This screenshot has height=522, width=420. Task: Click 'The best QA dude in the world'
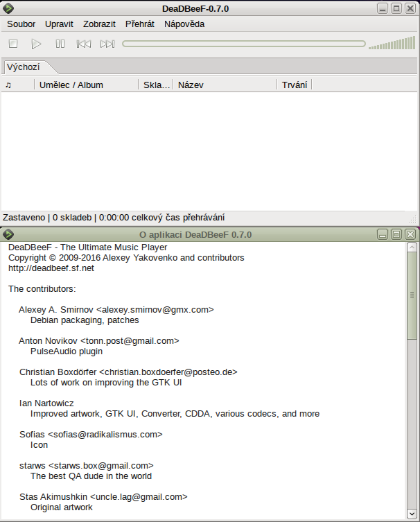(x=91, y=476)
